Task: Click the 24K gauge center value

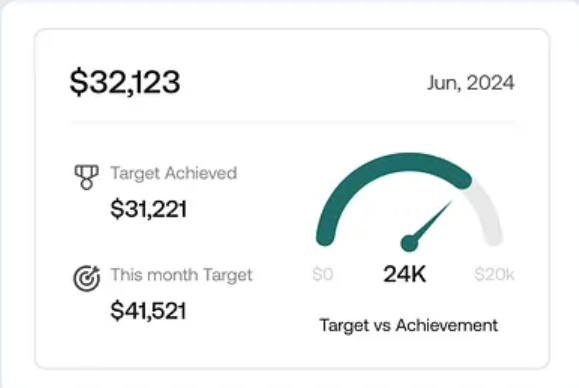Action: [x=405, y=274]
